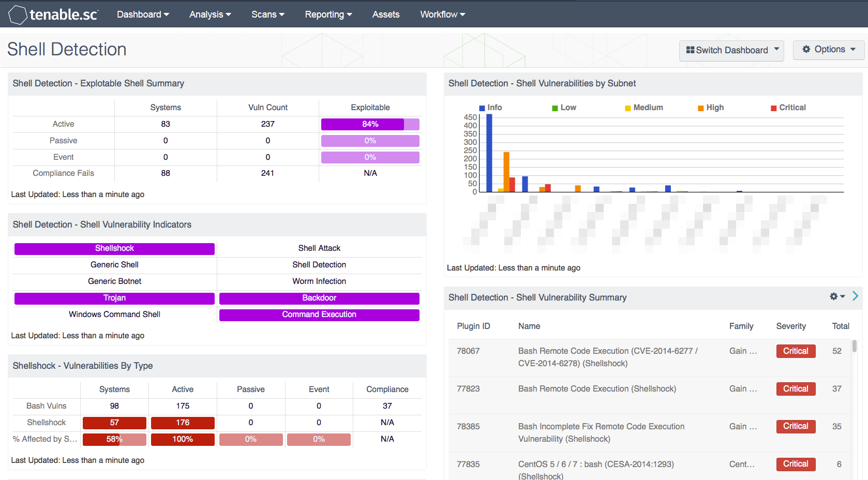Click Shellshock active cell 176
The width and height of the screenshot is (868, 480).
click(183, 423)
